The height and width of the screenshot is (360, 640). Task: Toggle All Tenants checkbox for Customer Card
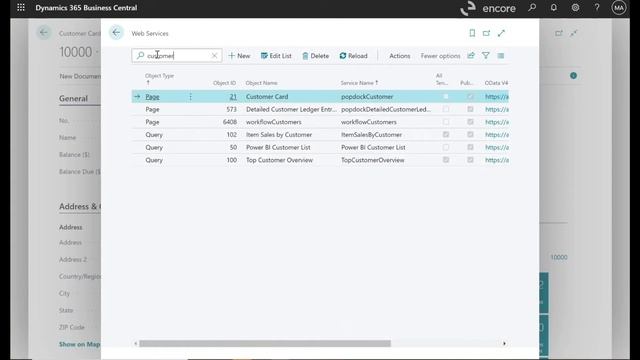pos(446,97)
